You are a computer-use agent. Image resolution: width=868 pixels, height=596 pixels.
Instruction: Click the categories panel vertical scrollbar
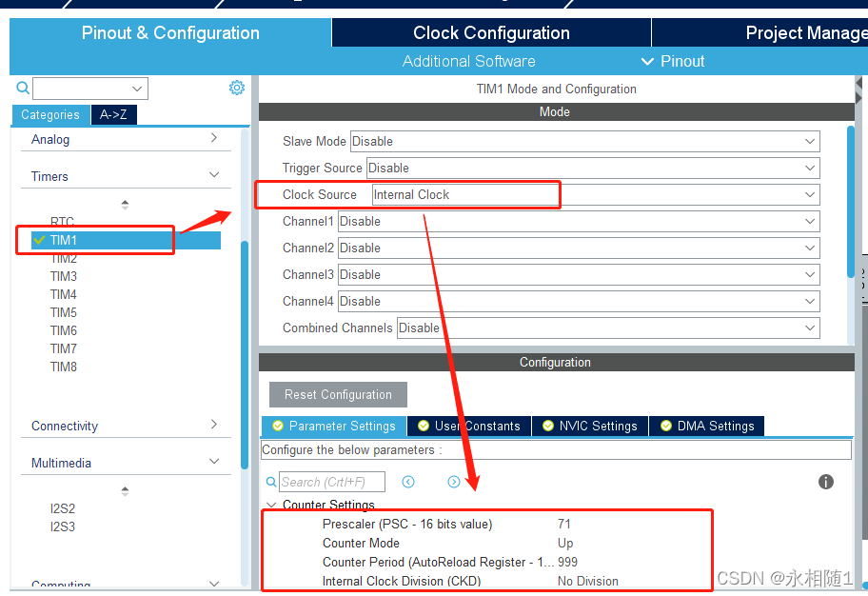(x=245, y=354)
